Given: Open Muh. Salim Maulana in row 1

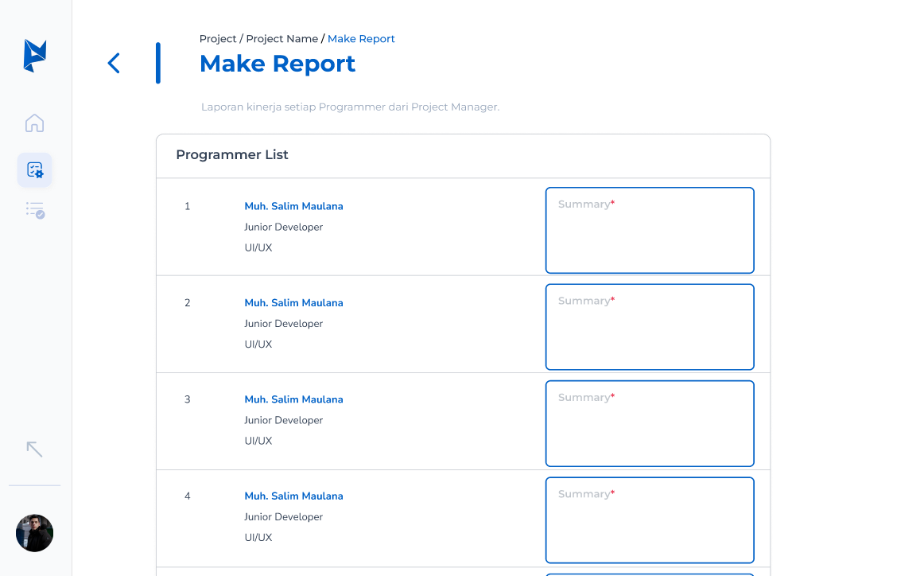Looking at the screenshot, I should coord(293,206).
